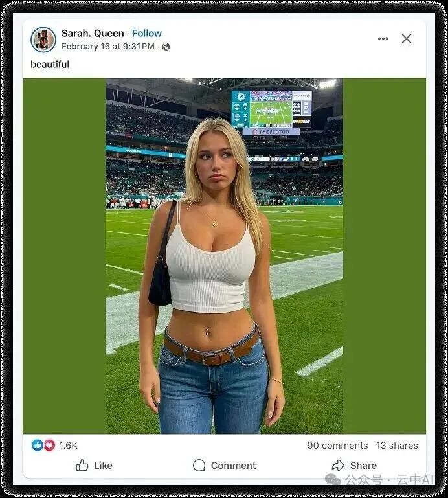View the 13 shares list
This screenshot has height=498, width=448.
coord(397,446)
